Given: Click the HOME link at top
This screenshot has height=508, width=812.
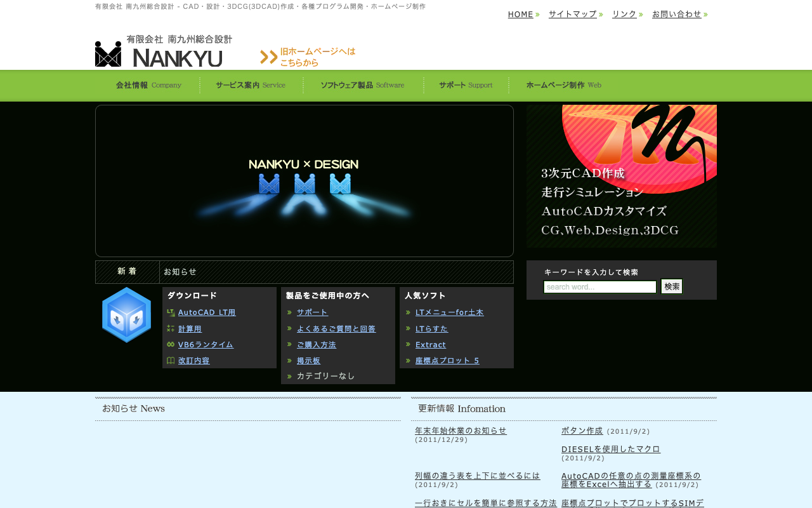Looking at the screenshot, I should tap(521, 14).
